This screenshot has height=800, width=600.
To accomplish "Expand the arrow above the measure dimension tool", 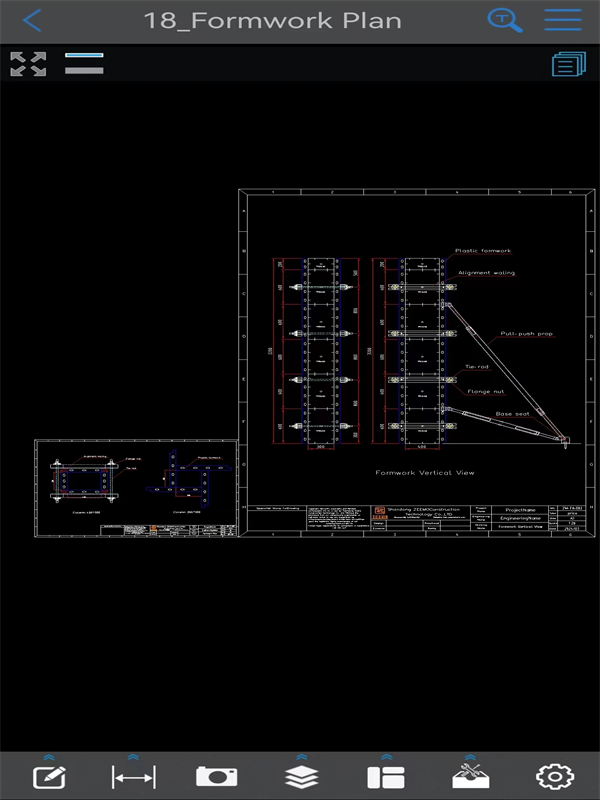I will tap(133, 758).
